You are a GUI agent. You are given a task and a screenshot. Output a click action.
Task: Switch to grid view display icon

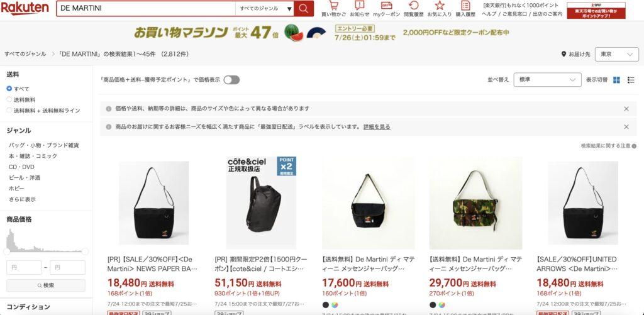click(616, 80)
